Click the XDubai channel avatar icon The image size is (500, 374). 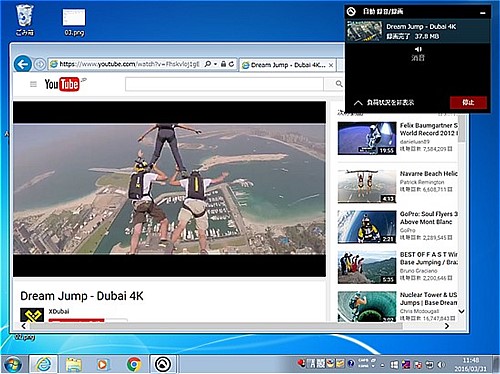click(x=32, y=315)
